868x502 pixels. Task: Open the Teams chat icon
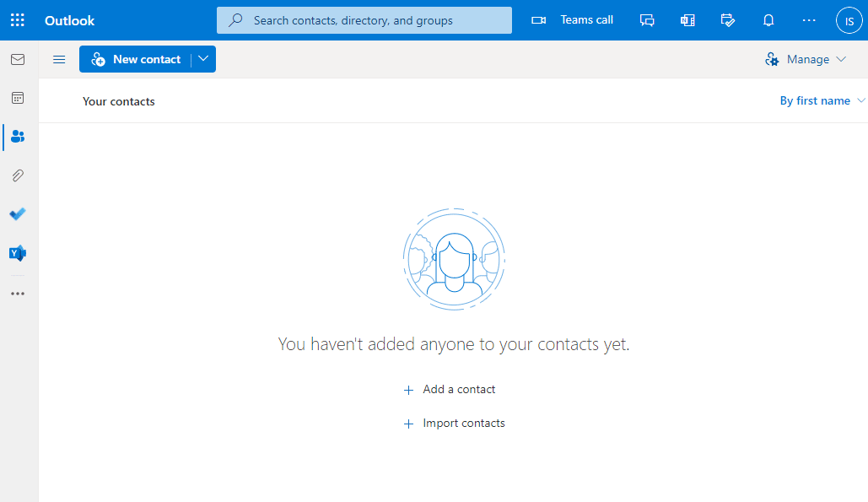pyautogui.click(x=646, y=20)
